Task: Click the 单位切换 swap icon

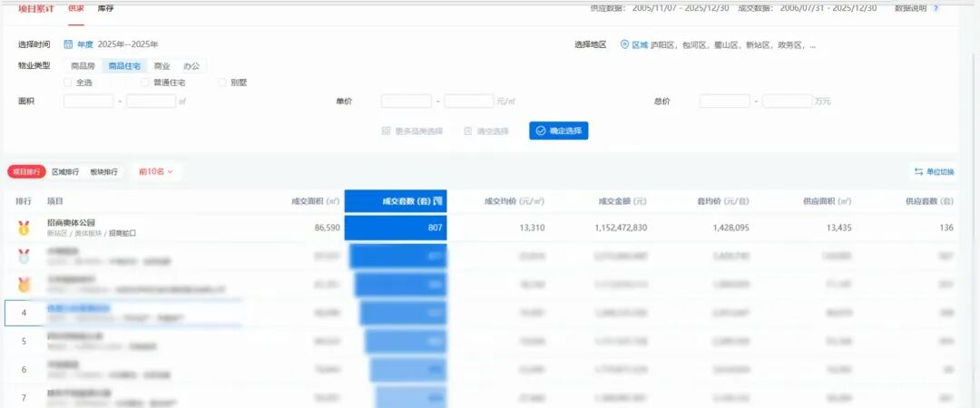Action: 918,172
